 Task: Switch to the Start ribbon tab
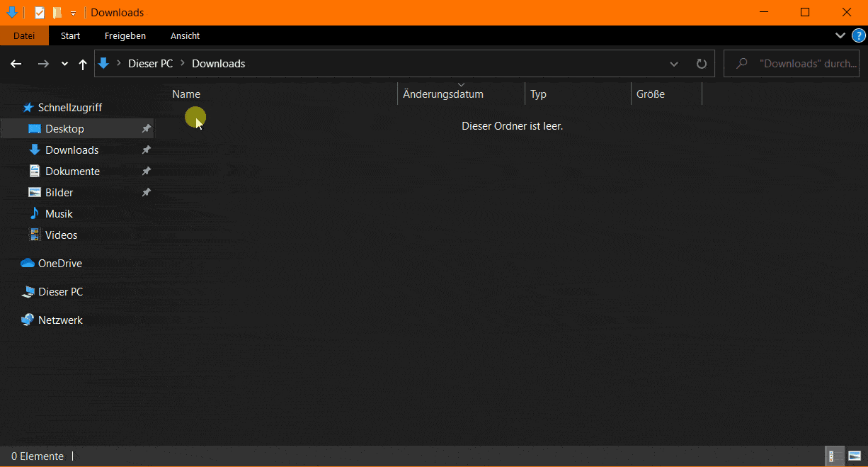tap(70, 35)
